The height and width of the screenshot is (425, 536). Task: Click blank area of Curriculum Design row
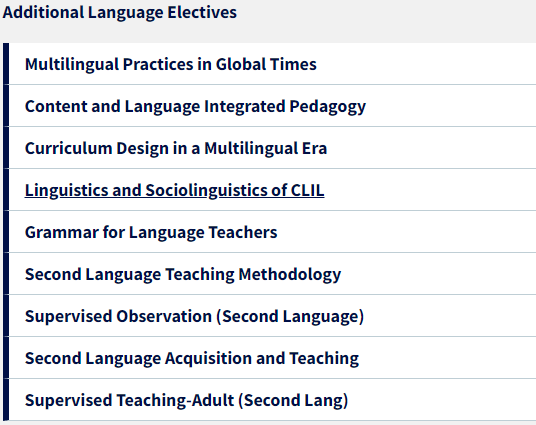point(431,148)
